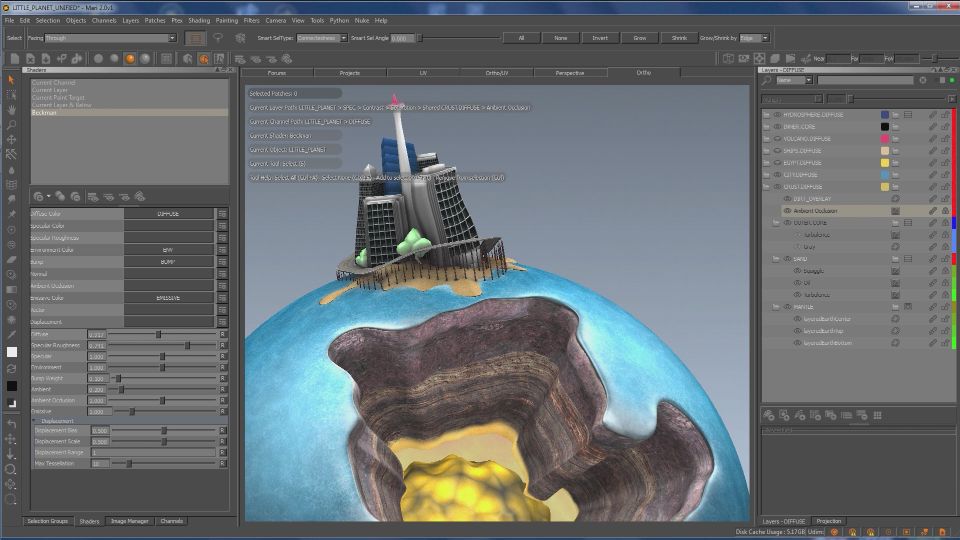Click the New Project page icon
Viewport: 960px width, 540px height.
point(15,59)
